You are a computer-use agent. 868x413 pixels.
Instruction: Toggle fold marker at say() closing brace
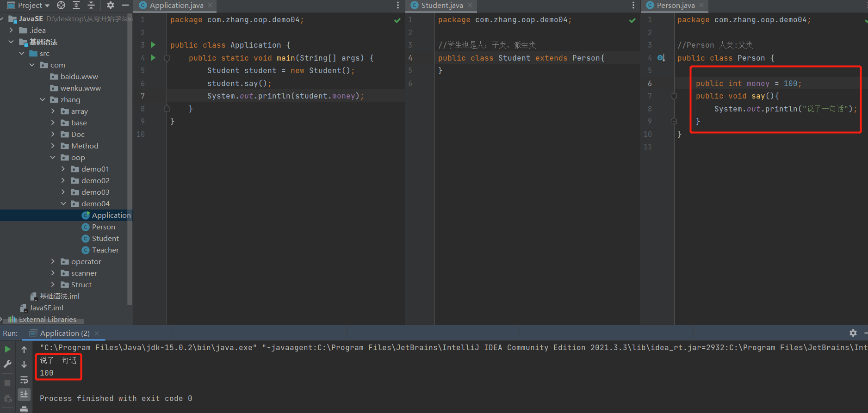point(674,121)
